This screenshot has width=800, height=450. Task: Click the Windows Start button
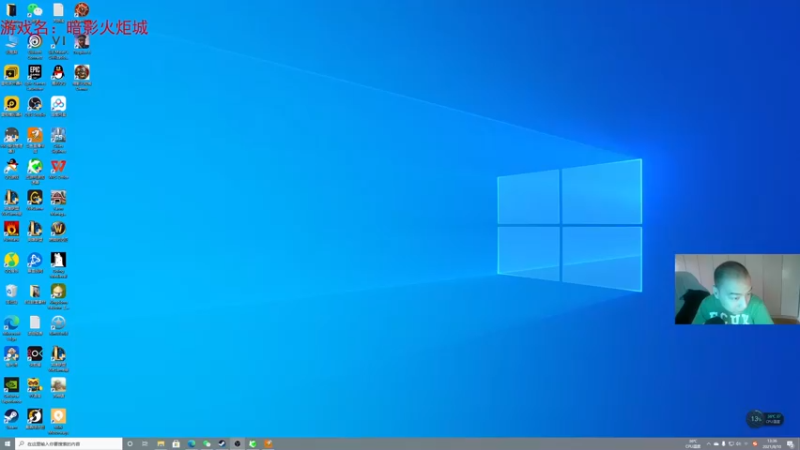7,444
